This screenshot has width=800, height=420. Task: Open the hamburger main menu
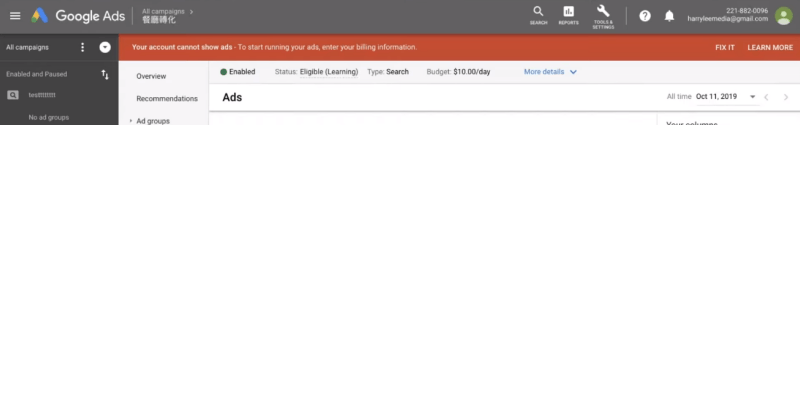point(15,16)
